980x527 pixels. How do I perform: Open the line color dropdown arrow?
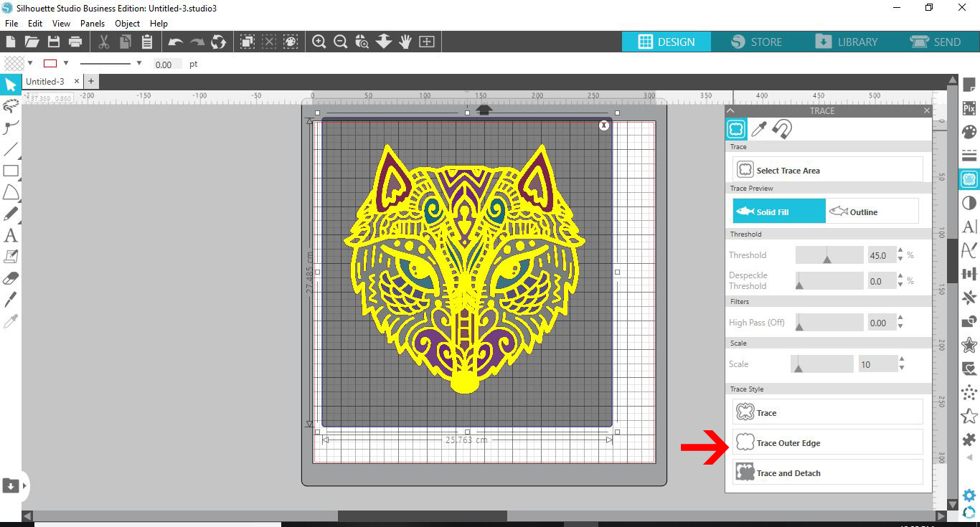click(66, 63)
